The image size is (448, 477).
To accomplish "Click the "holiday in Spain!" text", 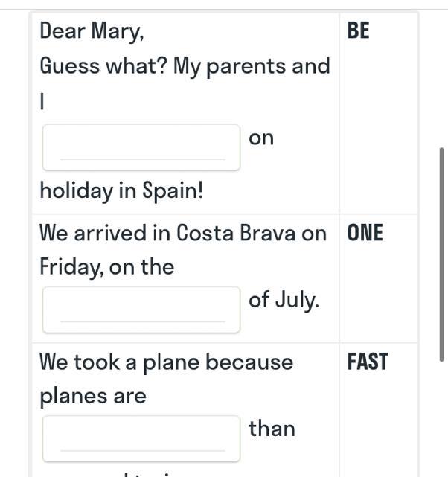I will [121, 191].
